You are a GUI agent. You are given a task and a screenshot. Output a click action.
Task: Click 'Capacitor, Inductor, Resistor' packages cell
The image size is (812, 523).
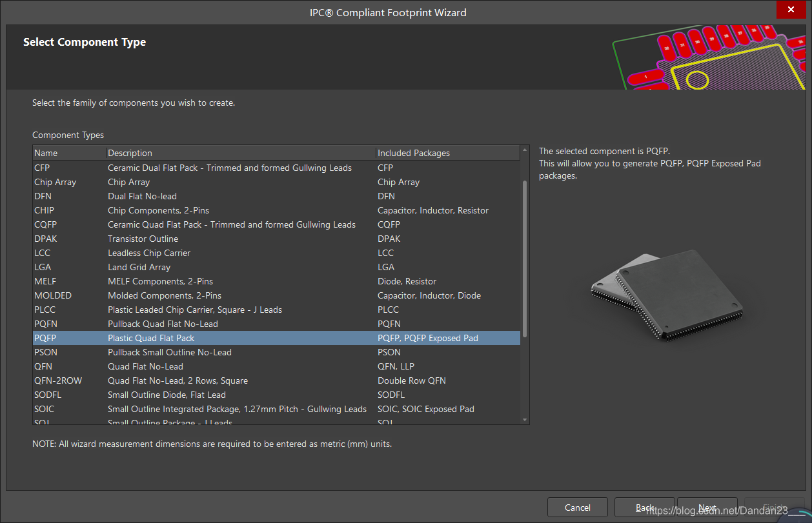point(433,210)
